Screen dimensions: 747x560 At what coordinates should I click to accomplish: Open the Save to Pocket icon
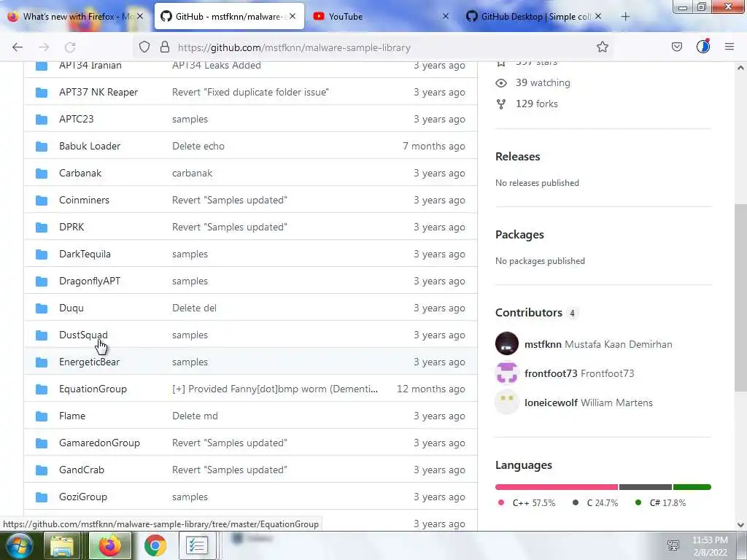676,47
